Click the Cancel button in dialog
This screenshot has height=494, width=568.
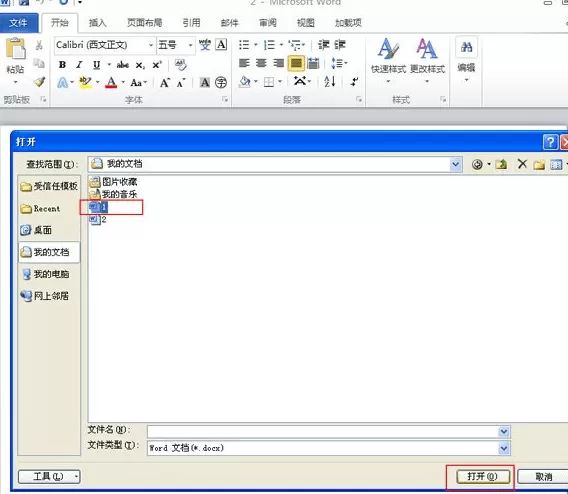(543, 477)
